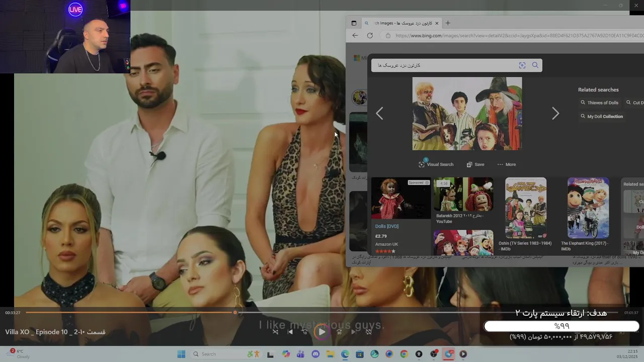Skip to previous video track
The width and height of the screenshot is (644, 362).
click(x=290, y=332)
